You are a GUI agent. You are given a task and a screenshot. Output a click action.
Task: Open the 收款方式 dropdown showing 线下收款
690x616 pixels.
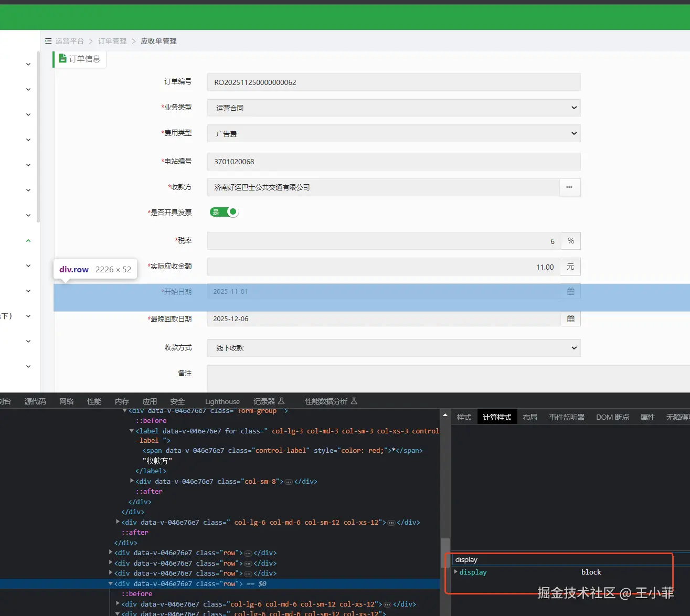pyautogui.click(x=394, y=348)
